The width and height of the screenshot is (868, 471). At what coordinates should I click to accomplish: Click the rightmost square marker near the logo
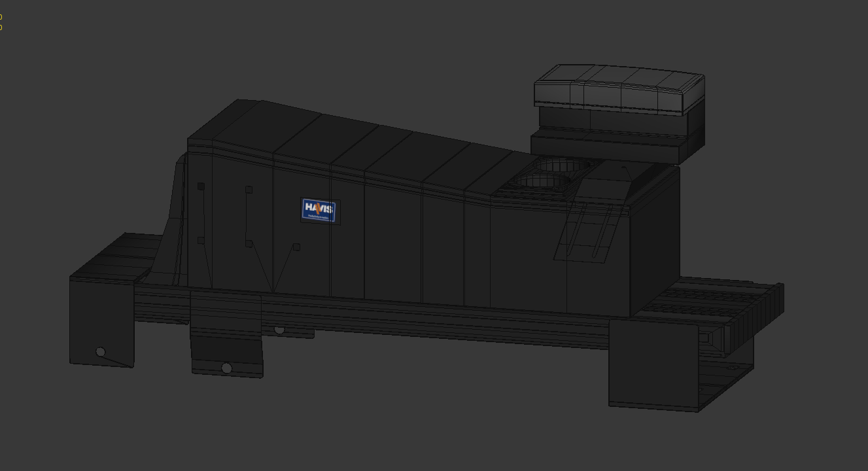click(x=296, y=247)
